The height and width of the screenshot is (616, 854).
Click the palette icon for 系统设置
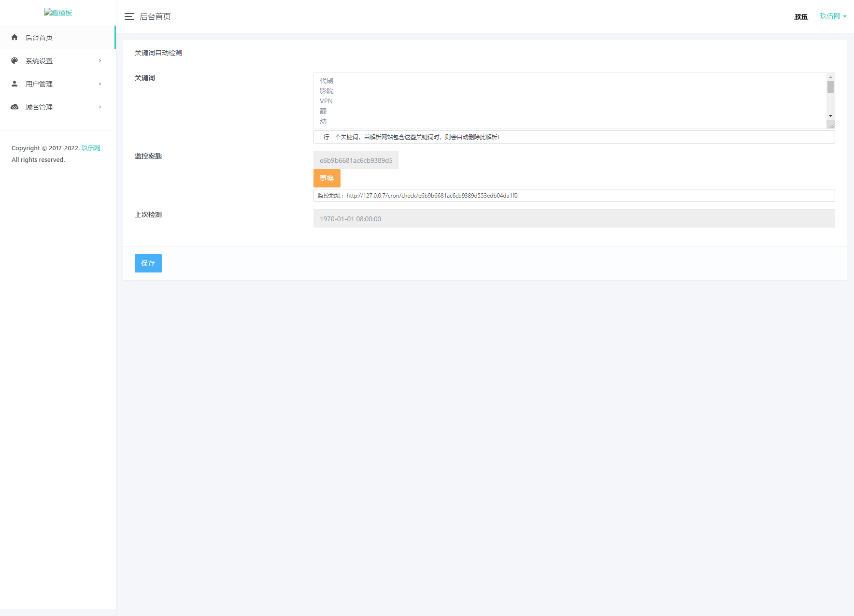point(14,61)
